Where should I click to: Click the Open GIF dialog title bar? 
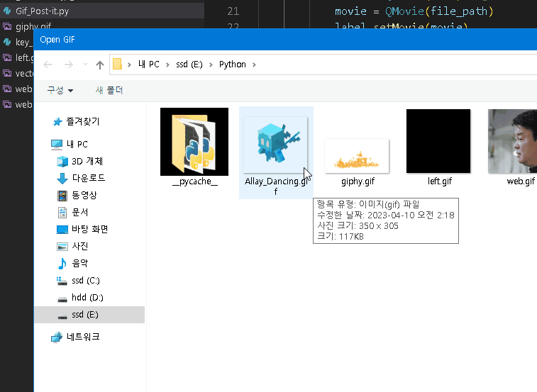(x=286, y=40)
